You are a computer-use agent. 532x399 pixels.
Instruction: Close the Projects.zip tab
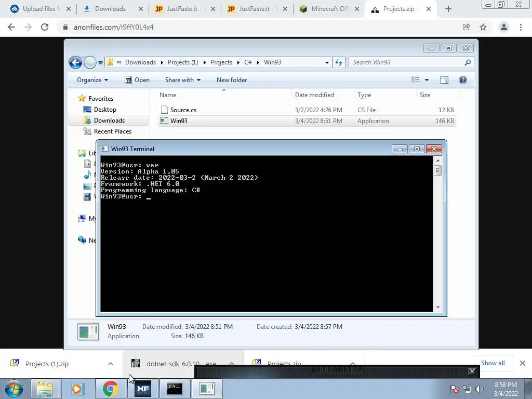tap(429, 9)
